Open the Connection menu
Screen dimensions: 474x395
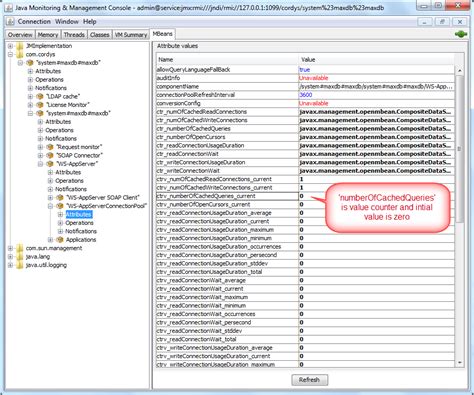click(x=34, y=22)
